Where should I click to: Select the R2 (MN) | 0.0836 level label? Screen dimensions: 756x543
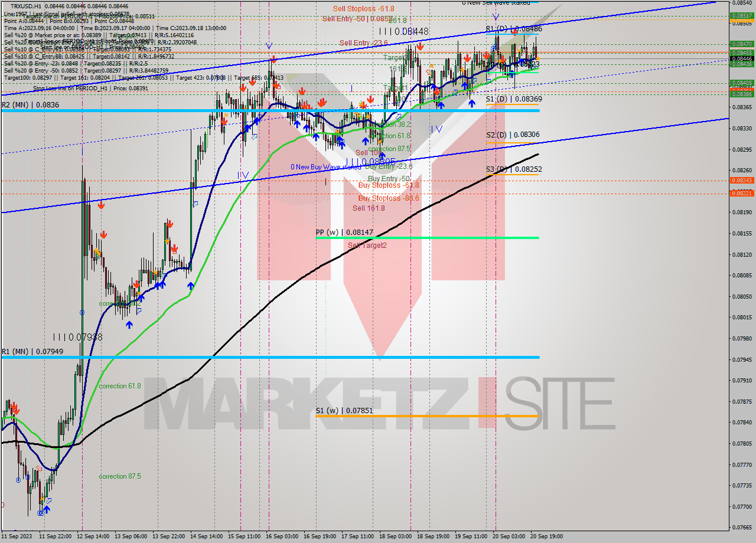(30, 104)
